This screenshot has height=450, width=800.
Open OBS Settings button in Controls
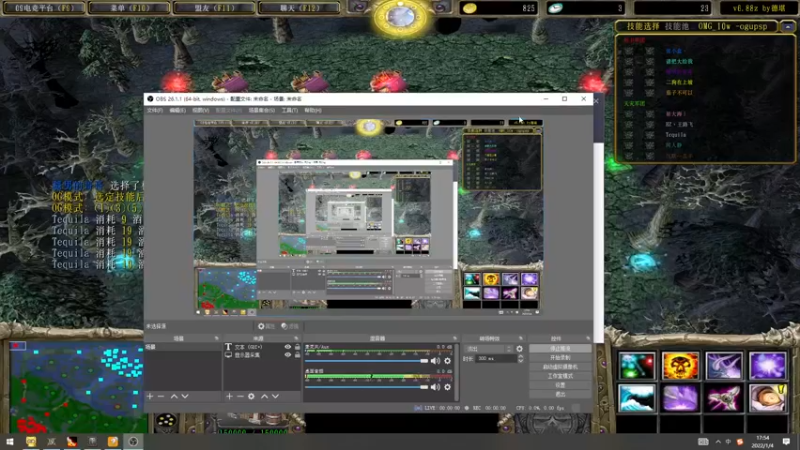[560, 385]
